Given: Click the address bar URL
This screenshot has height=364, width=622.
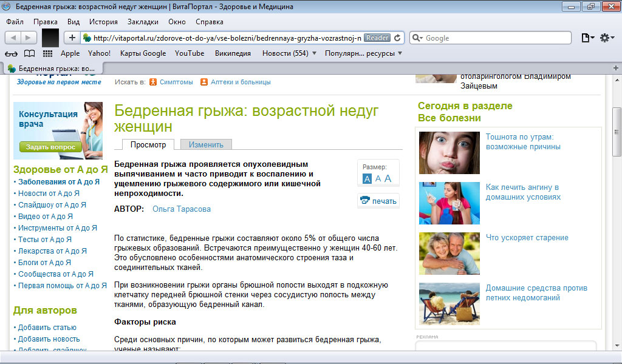Looking at the screenshot, I should 227,38.
